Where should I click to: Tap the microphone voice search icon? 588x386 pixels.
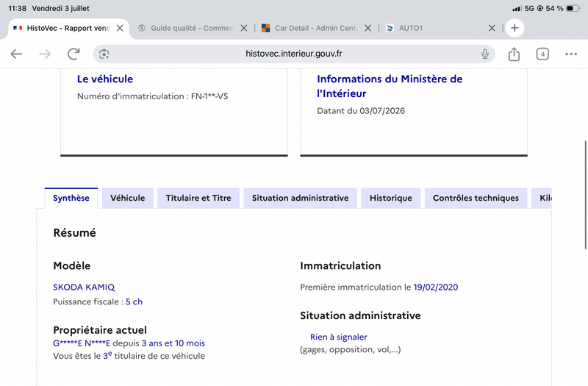[485, 54]
